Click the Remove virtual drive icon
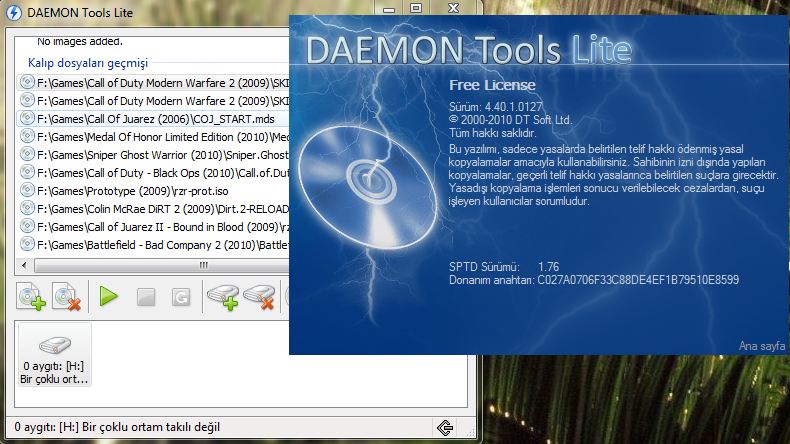Image resolution: width=790 pixels, height=444 pixels. 259,297
